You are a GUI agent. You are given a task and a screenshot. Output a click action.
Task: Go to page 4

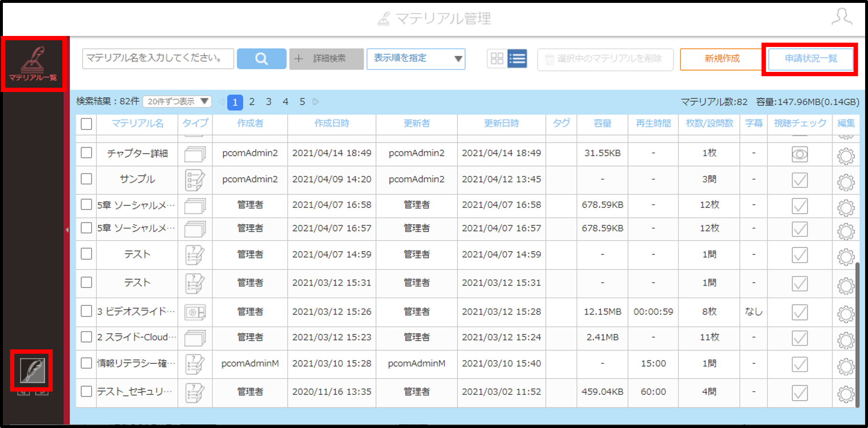tap(285, 102)
